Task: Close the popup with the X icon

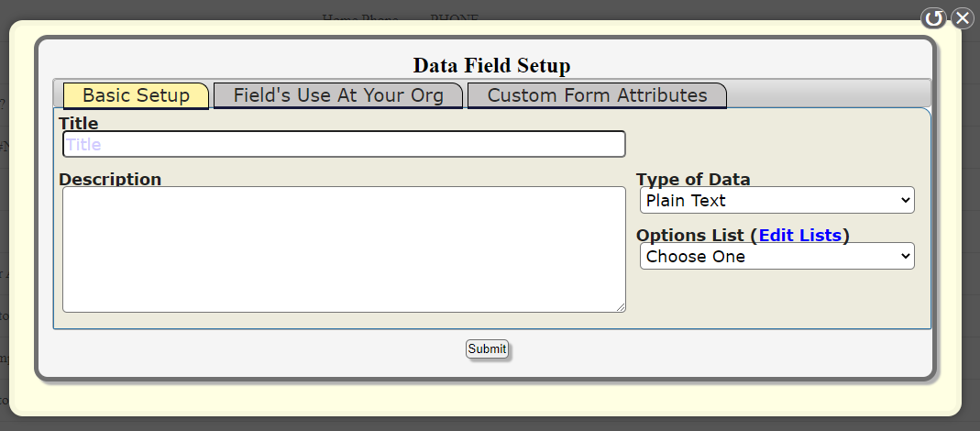Action: coord(962,18)
